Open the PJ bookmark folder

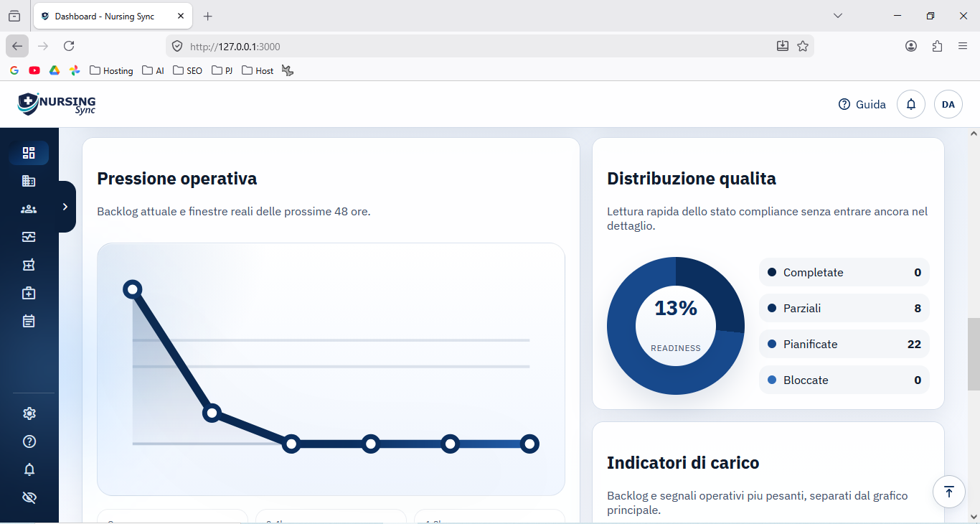pos(222,70)
